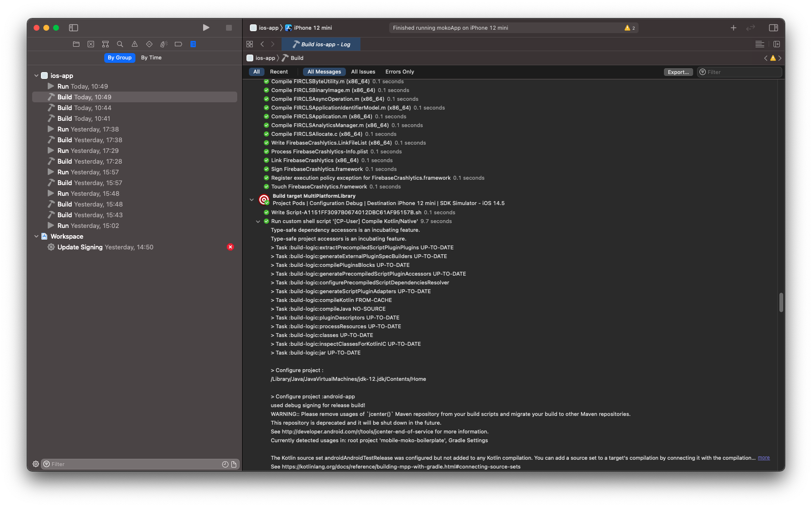Collapse the ios-app report group
The height and width of the screenshot is (507, 812).
pos(36,75)
